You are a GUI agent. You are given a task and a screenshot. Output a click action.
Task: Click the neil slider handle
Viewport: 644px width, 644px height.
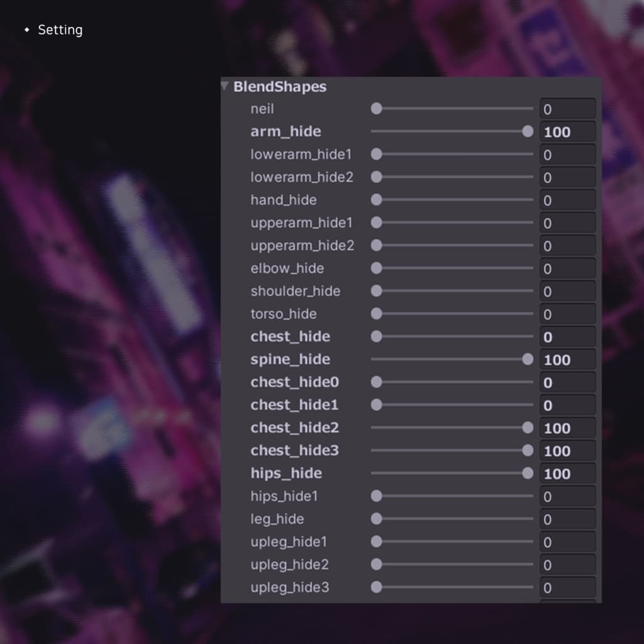(376, 109)
